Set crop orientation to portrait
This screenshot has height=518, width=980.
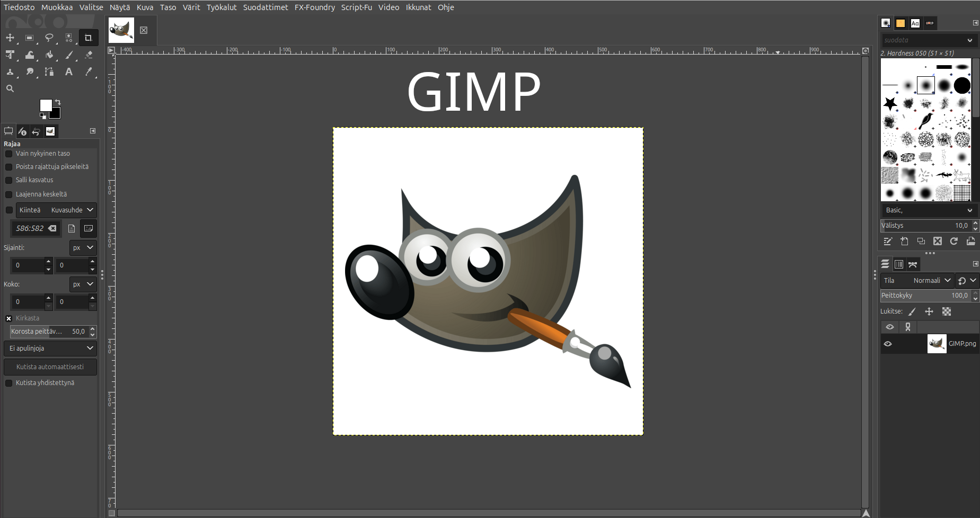tap(72, 228)
